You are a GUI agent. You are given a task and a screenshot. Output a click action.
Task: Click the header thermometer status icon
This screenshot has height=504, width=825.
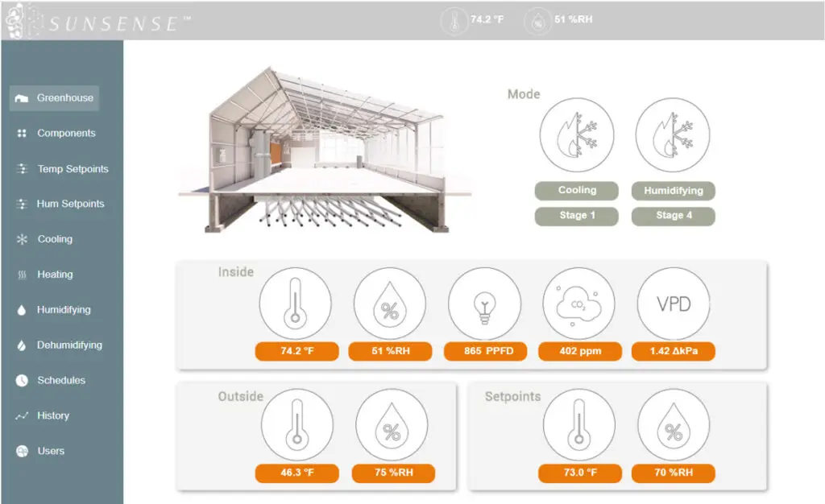[454, 20]
